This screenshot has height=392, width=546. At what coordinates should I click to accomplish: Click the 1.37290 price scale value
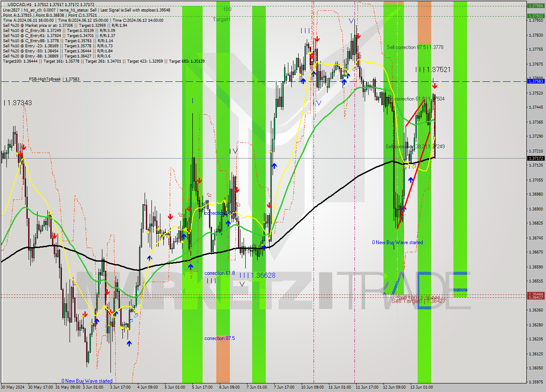point(535,136)
